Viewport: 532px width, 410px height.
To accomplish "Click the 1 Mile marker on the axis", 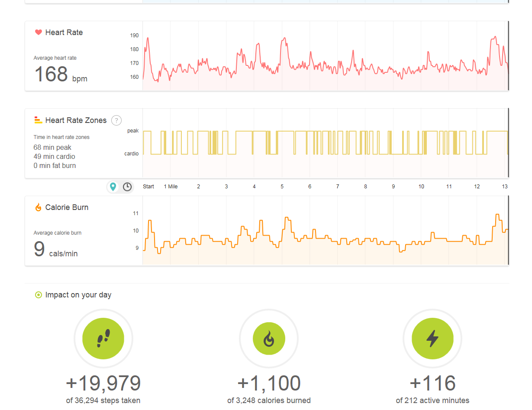I will pos(171,187).
